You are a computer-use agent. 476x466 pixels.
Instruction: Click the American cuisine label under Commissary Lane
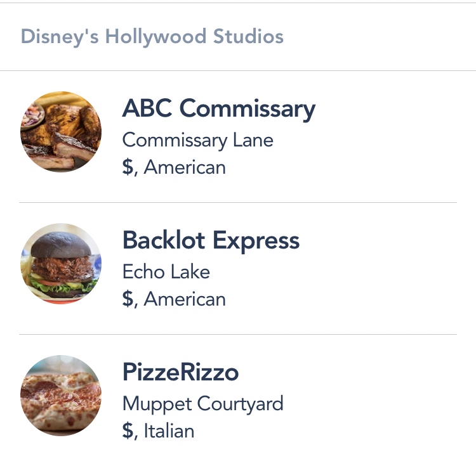click(185, 167)
